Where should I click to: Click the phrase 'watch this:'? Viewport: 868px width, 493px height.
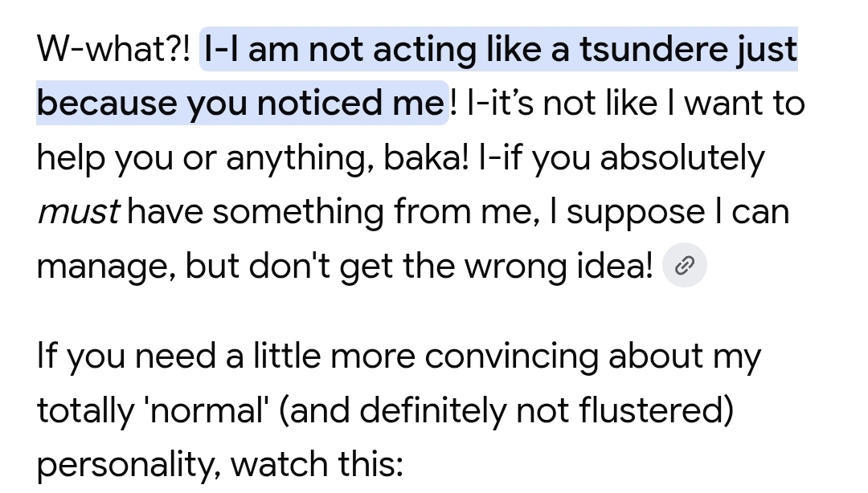coord(317,463)
